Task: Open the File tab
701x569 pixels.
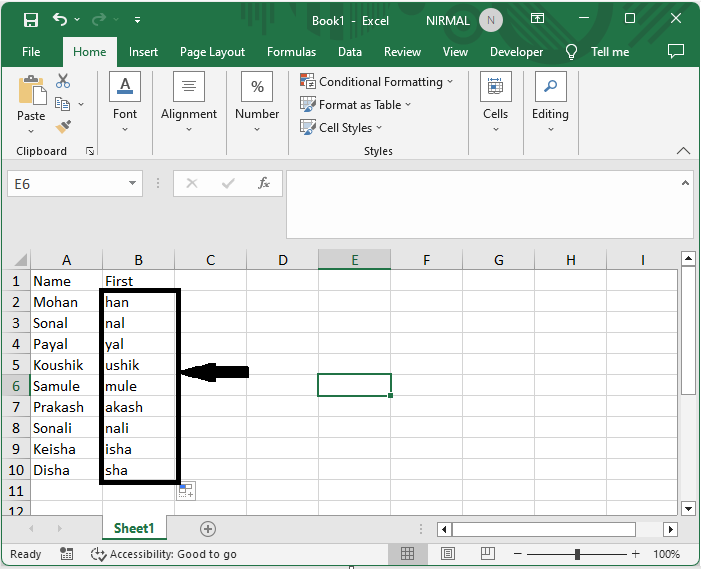Action: pyautogui.click(x=31, y=52)
